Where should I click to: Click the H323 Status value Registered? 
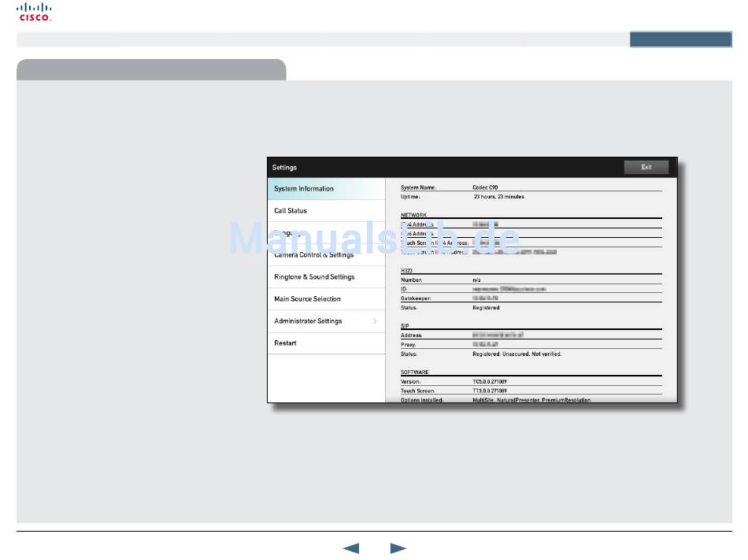(x=486, y=308)
